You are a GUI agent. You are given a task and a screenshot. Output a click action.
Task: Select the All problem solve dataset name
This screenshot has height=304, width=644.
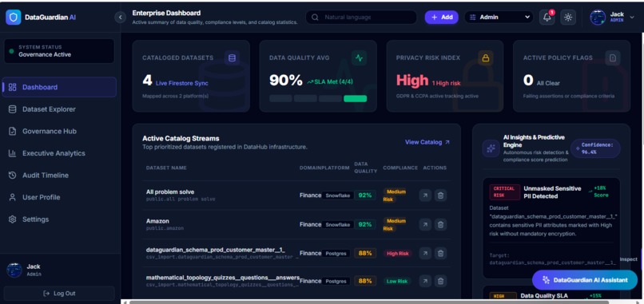click(170, 192)
